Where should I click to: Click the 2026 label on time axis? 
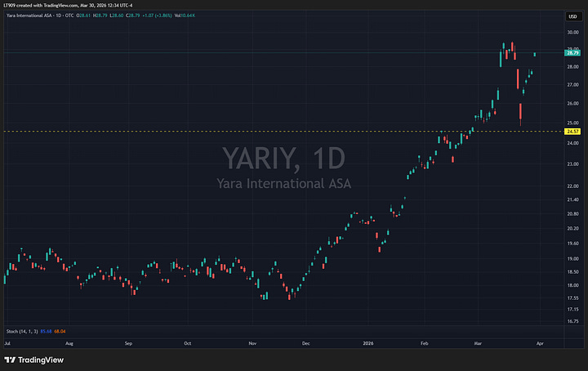tap(368, 343)
